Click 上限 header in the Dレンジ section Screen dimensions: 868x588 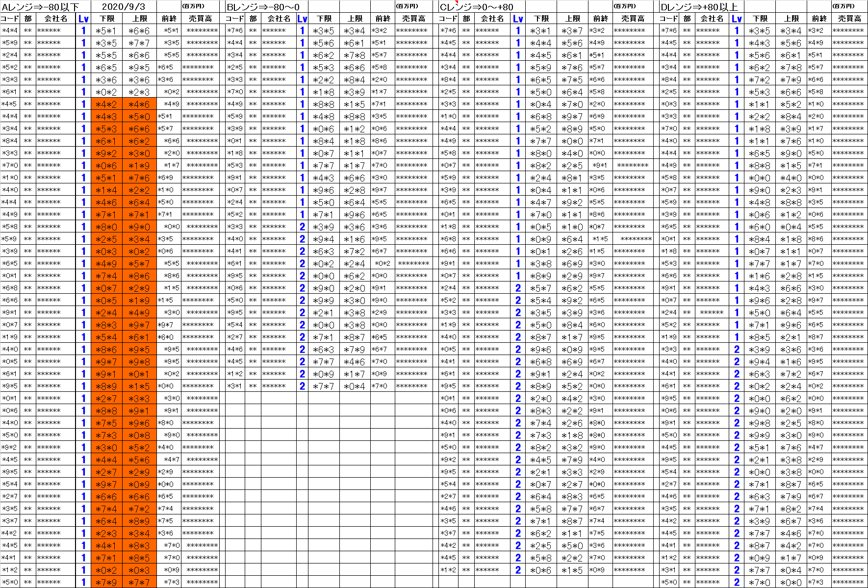click(x=791, y=19)
